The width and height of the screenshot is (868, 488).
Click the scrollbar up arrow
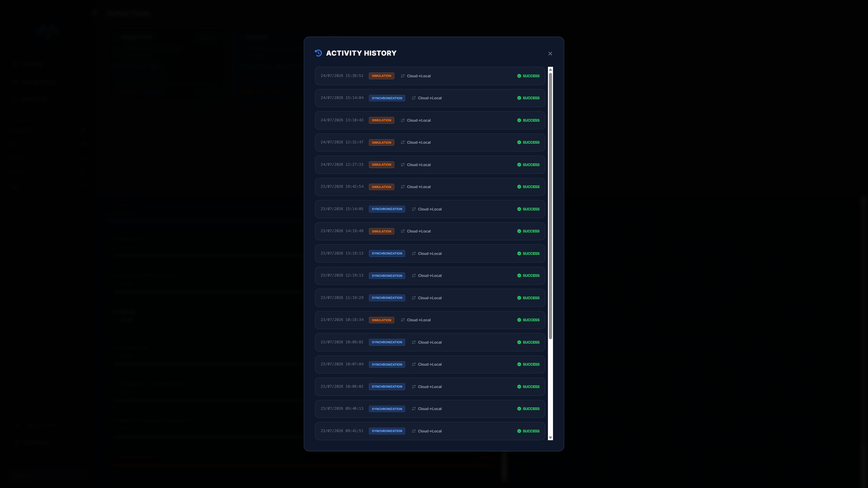(550, 69)
